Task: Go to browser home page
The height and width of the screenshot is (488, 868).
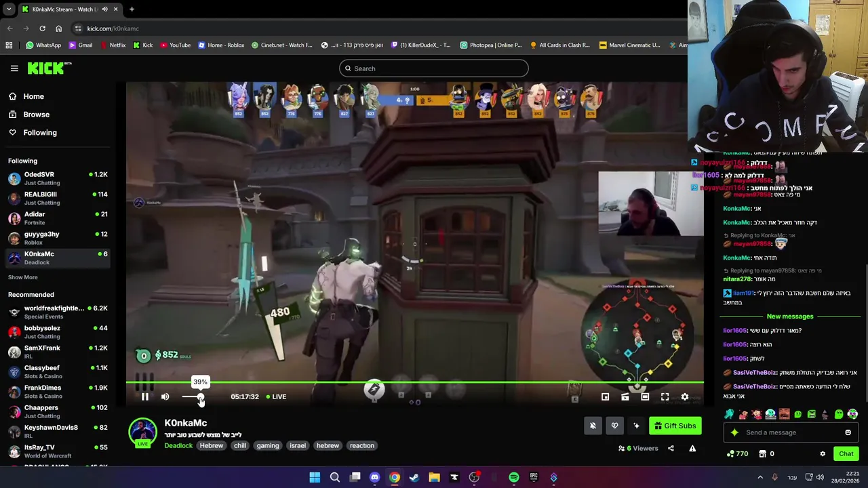Action: point(58,28)
